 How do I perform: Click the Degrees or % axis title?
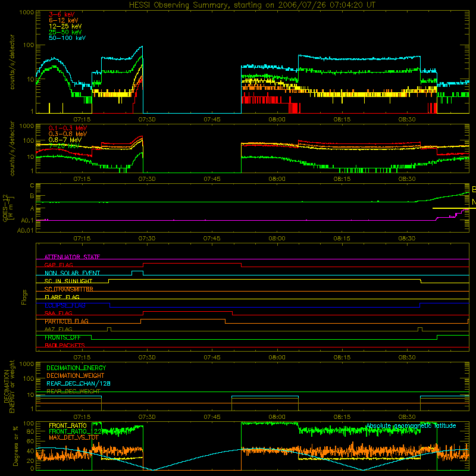tap(16, 446)
